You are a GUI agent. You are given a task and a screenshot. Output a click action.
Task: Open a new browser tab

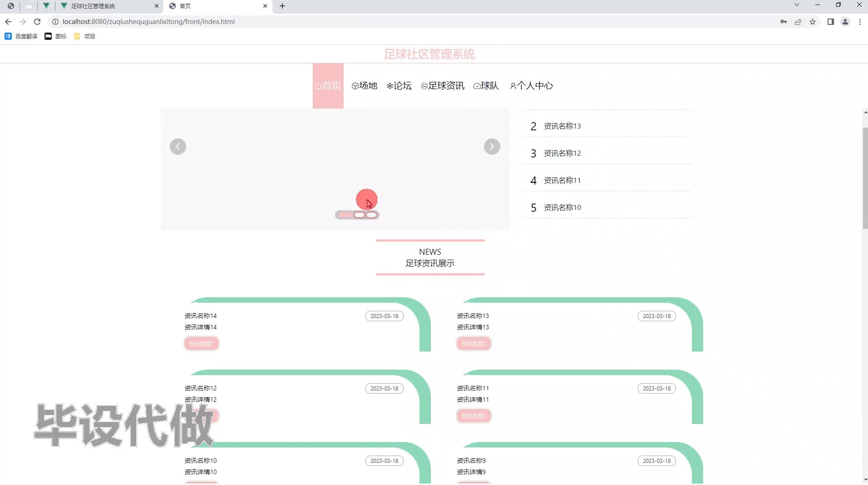(282, 6)
